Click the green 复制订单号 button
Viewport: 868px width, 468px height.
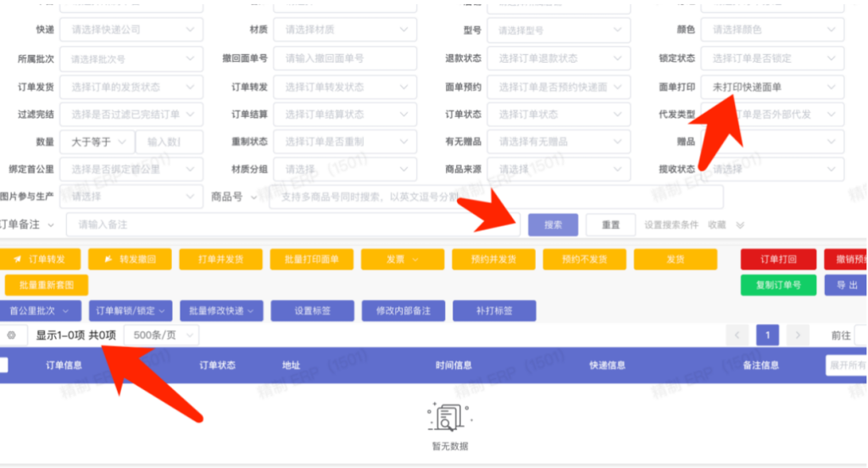coord(778,285)
